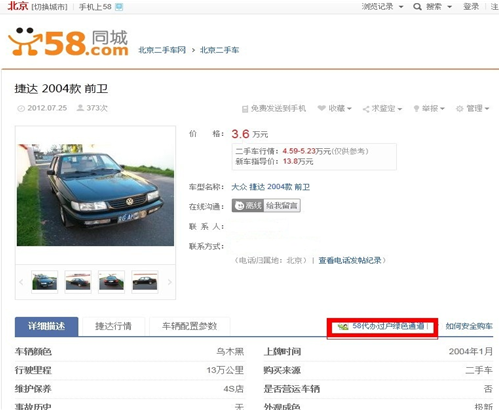499x417 pixels.
Task: Open the 大众 捷达 2004款 前卫 link
Action: pyautogui.click(x=271, y=187)
